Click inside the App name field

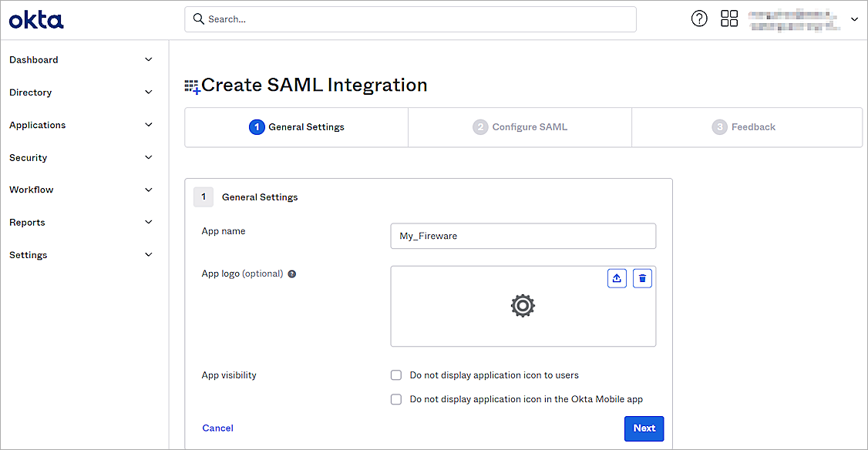pyautogui.click(x=523, y=236)
